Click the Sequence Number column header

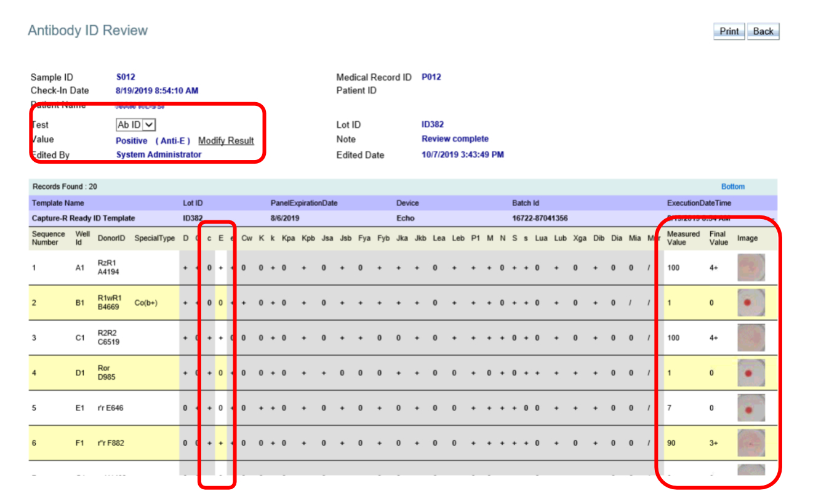coord(49,238)
